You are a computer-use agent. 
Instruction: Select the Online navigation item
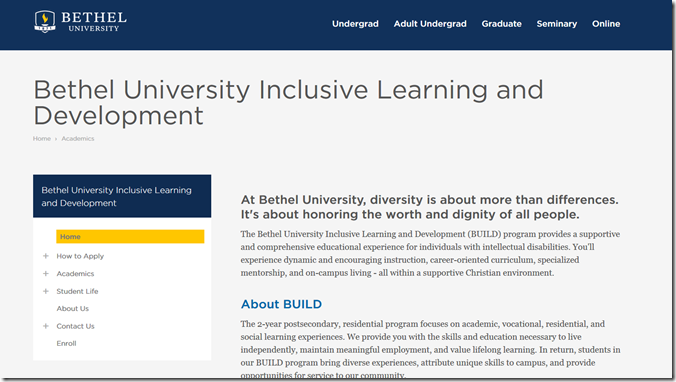click(606, 24)
